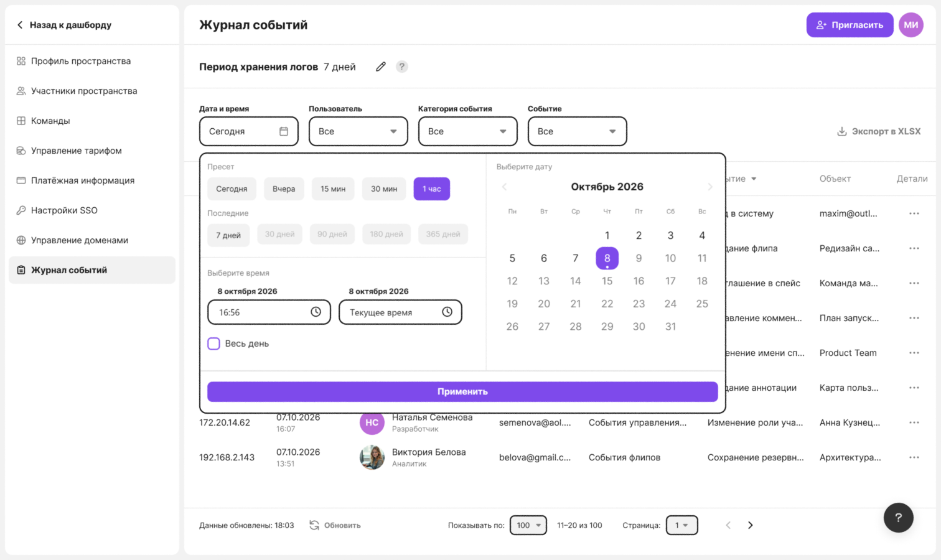Click the clock icon in the 'Текущее время' field

[447, 312]
